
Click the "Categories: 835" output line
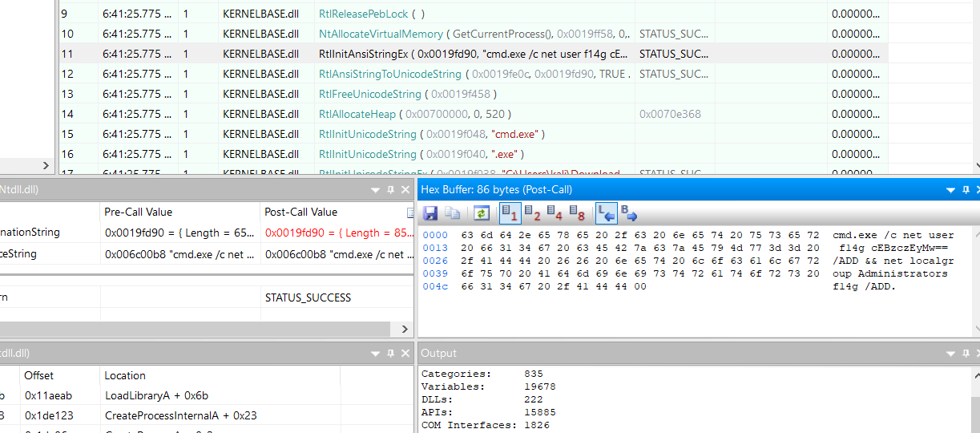click(x=482, y=374)
